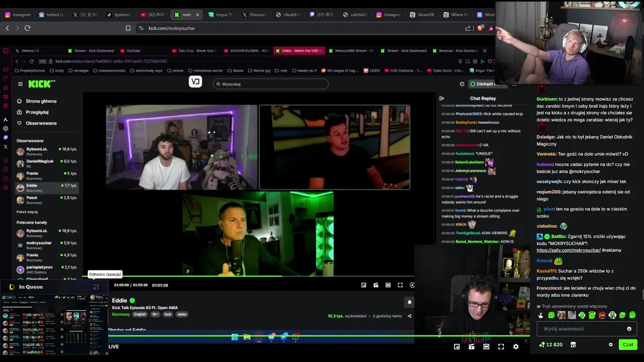
Task: Expand followed list with Pokaż więcej
Action: [27, 212]
